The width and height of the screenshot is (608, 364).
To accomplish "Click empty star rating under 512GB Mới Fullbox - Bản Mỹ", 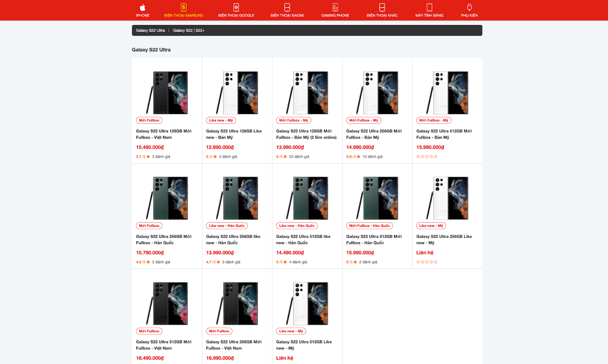I will coord(427,157).
